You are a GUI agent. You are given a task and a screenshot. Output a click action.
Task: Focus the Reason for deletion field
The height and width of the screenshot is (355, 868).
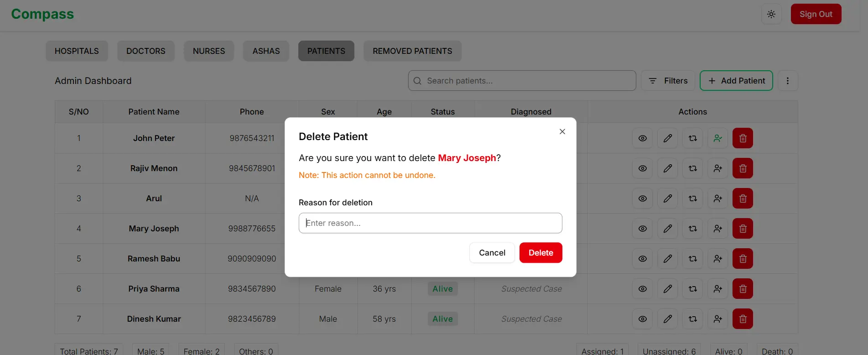[x=430, y=223]
